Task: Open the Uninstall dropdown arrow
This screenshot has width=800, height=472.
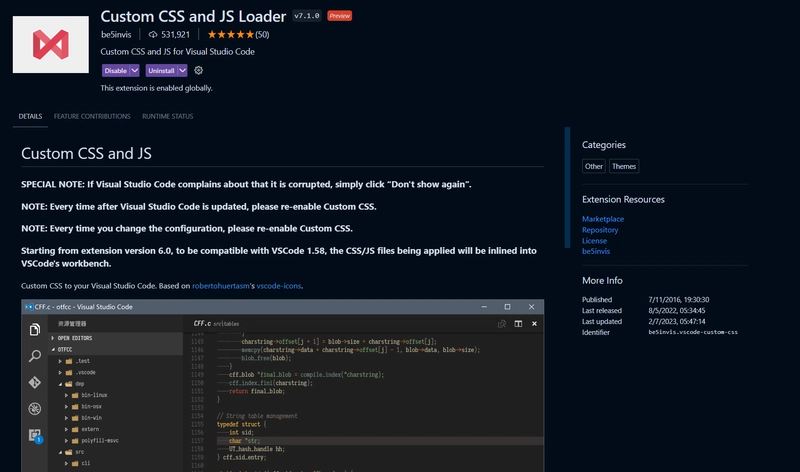Action: tap(183, 70)
